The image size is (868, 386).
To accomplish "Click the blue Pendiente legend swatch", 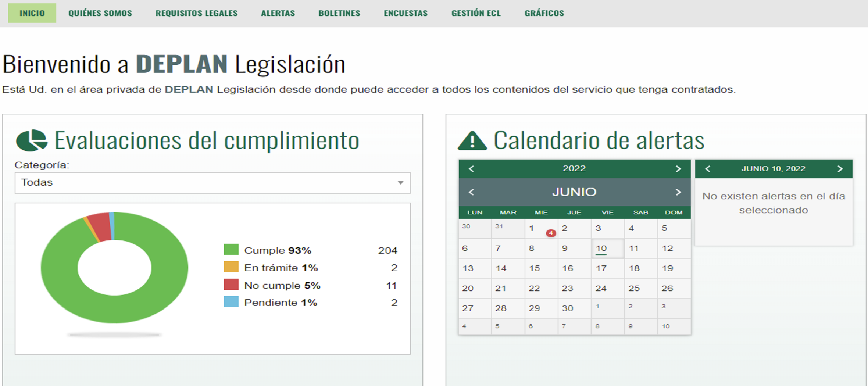I will click(x=231, y=301).
